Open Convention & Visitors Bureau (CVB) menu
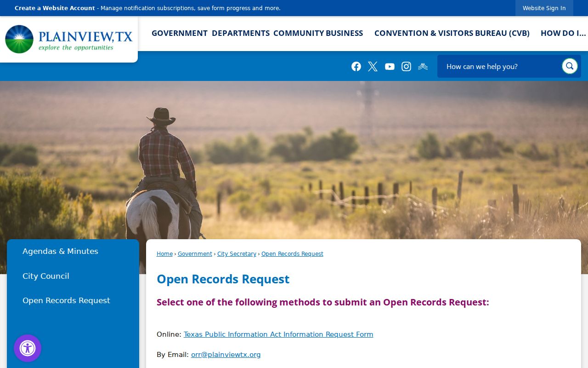The height and width of the screenshot is (368, 588). [x=452, y=33]
